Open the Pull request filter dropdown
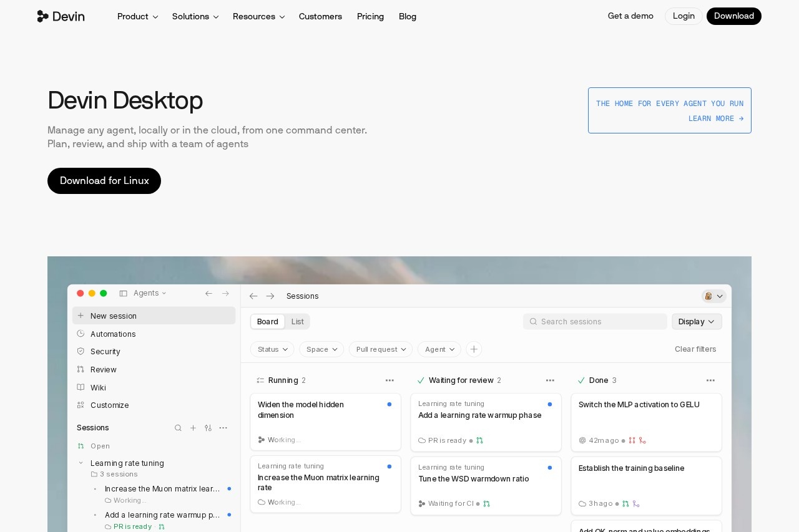This screenshot has width=799, height=532. [x=381, y=349]
